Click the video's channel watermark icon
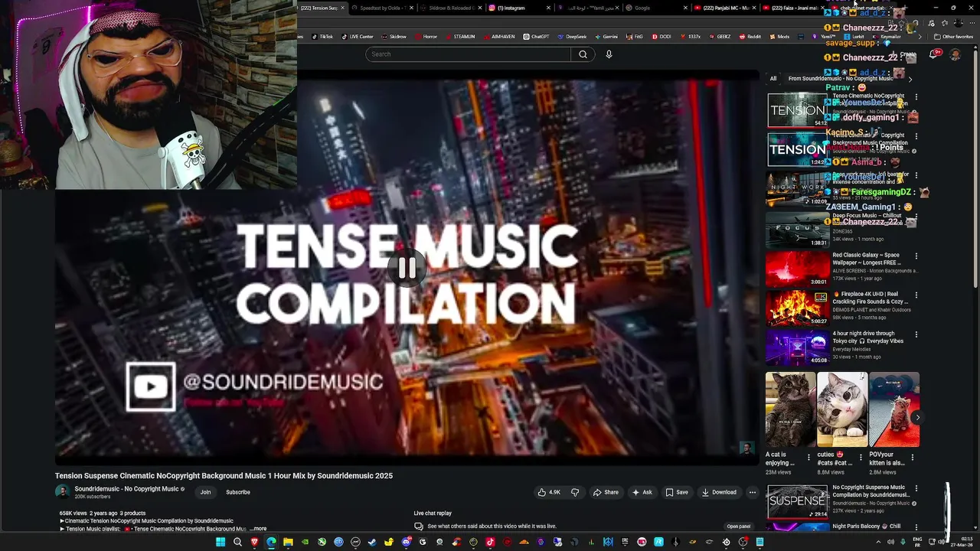The width and height of the screenshot is (980, 551). tap(746, 448)
